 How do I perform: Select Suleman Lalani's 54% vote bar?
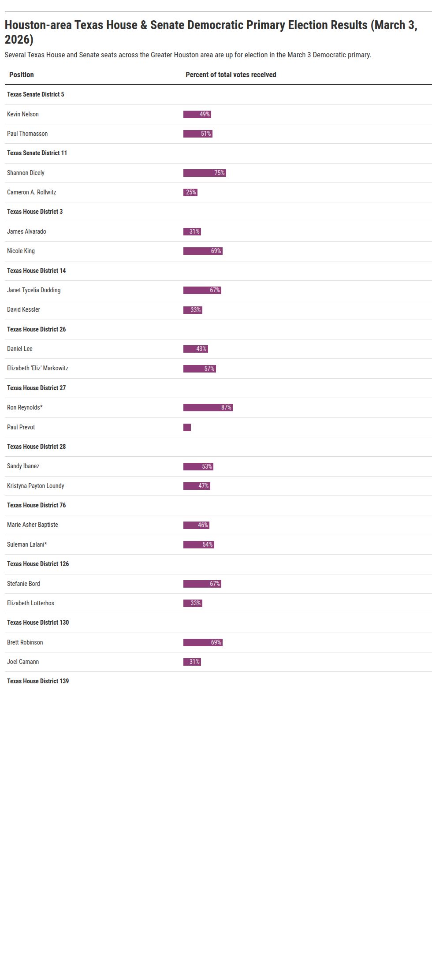pyautogui.click(x=198, y=544)
